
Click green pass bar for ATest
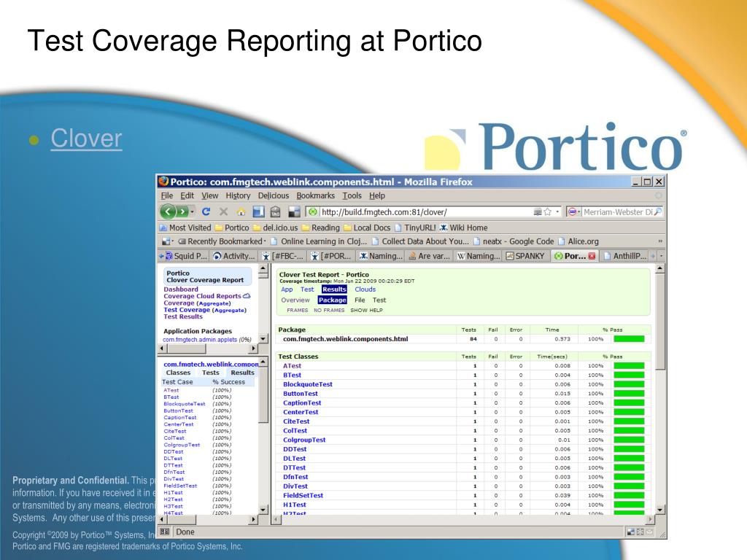click(629, 366)
